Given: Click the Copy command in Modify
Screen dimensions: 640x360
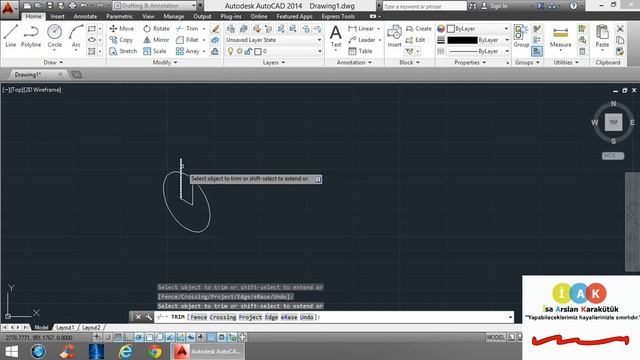Looking at the screenshot, I should click(x=121, y=40).
